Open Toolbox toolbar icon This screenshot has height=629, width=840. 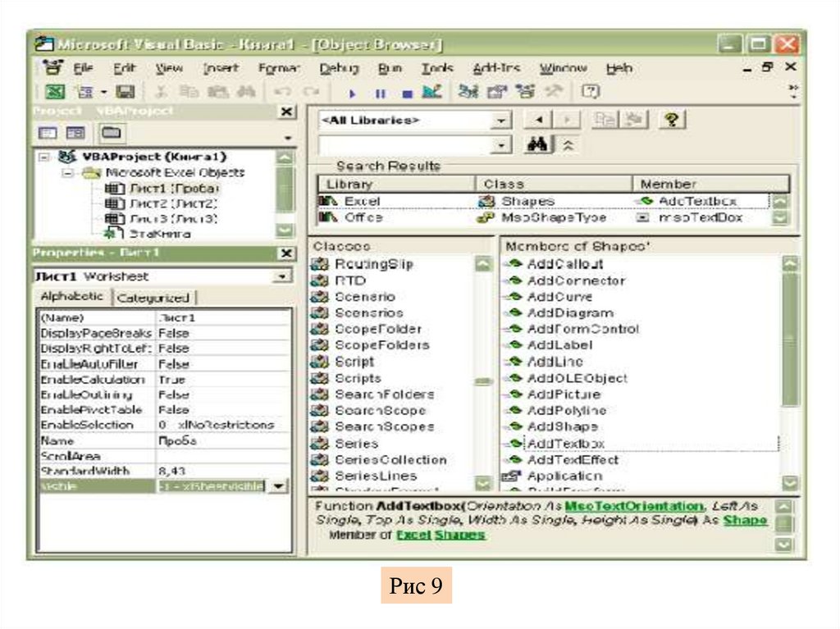point(554,92)
